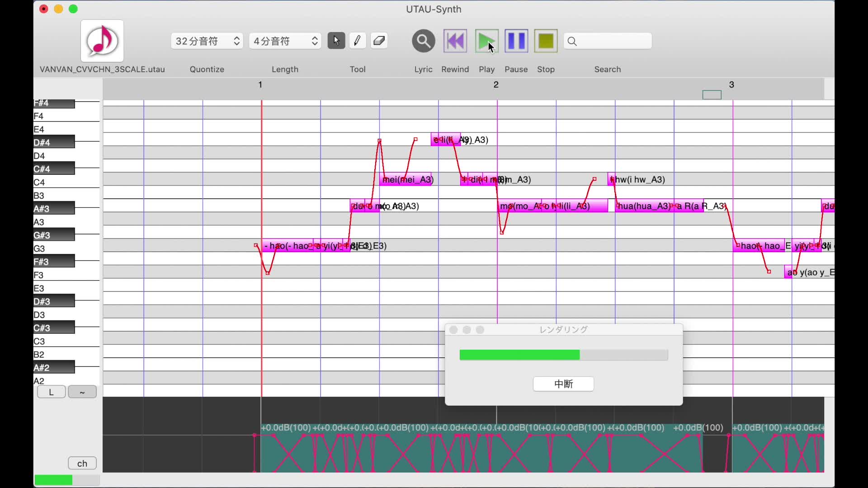The height and width of the screenshot is (488, 868).
Task: Open the Length 4分音符 dropdown
Action: tap(285, 41)
